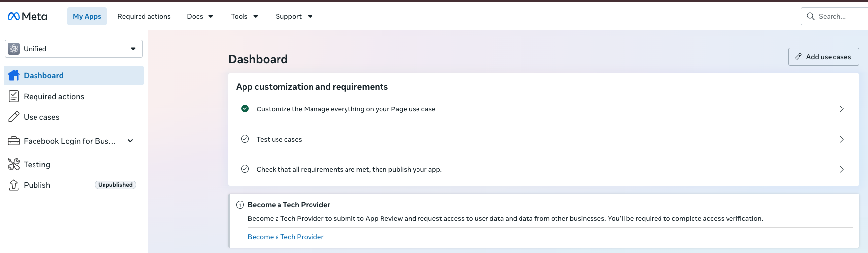
Task: Expand chevron on Customize use case row
Action: pos(842,109)
